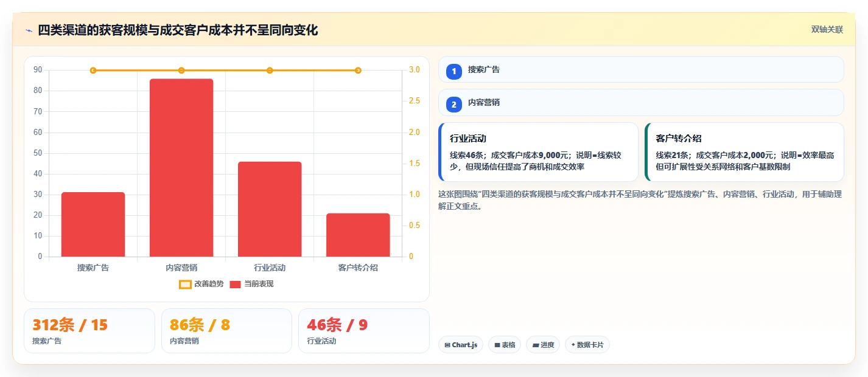Click the icon in 进度 tag
Image resolution: width=868 pixels, height=377 pixels.
(536, 345)
